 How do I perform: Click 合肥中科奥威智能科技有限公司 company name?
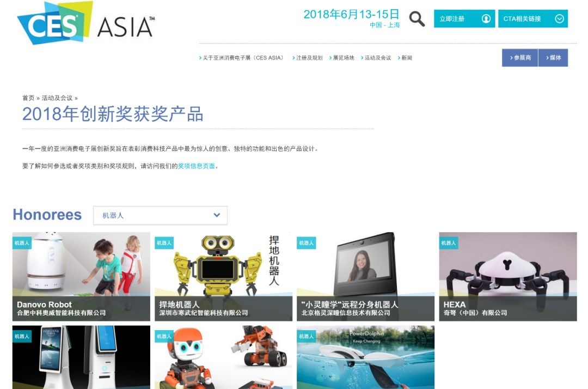pos(61,313)
